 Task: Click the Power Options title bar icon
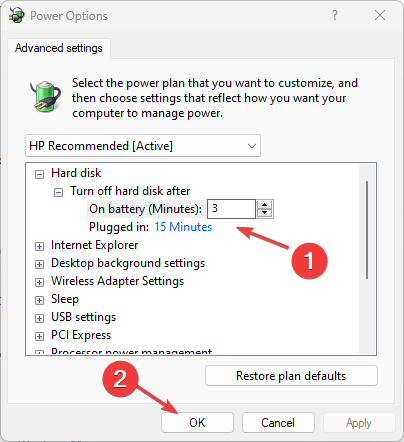[x=17, y=15]
